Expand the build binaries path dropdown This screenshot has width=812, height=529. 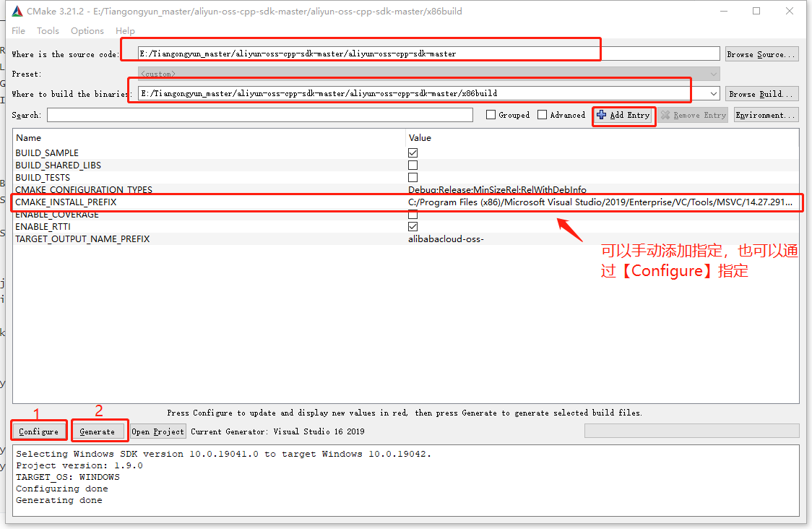714,94
